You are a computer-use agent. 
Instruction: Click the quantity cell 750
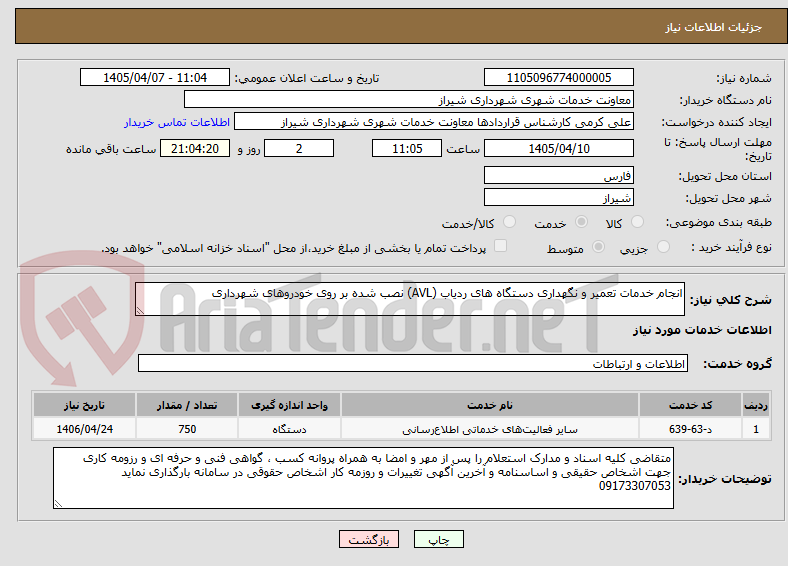187,429
